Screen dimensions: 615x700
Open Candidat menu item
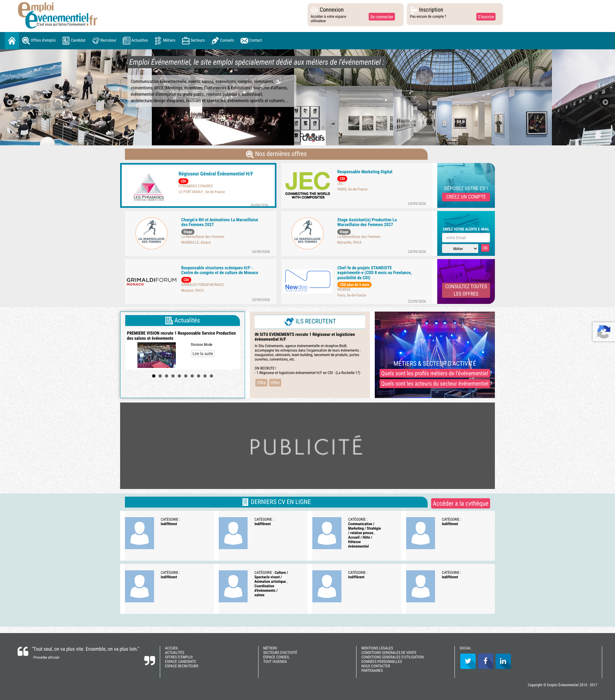[74, 40]
